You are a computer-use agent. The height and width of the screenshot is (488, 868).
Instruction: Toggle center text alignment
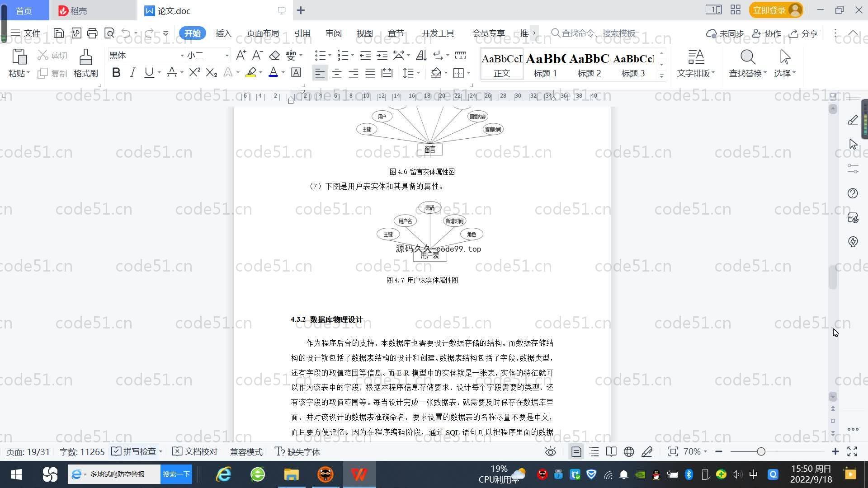point(336,73)
